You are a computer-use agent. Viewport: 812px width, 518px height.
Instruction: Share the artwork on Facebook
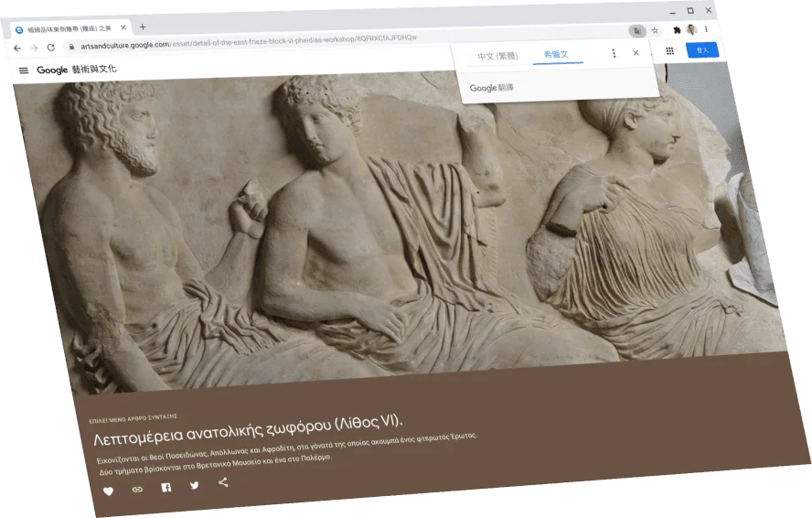pos(166,488)
